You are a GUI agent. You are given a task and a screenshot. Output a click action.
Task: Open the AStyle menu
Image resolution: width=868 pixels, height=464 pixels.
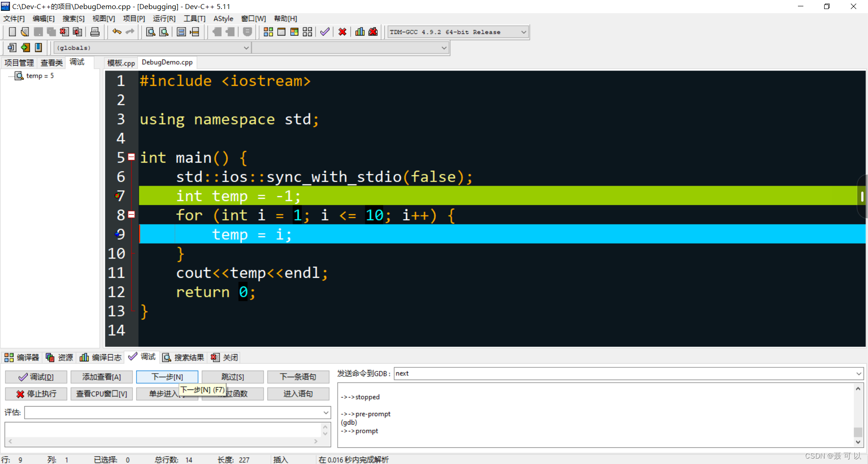coord(223,19)
